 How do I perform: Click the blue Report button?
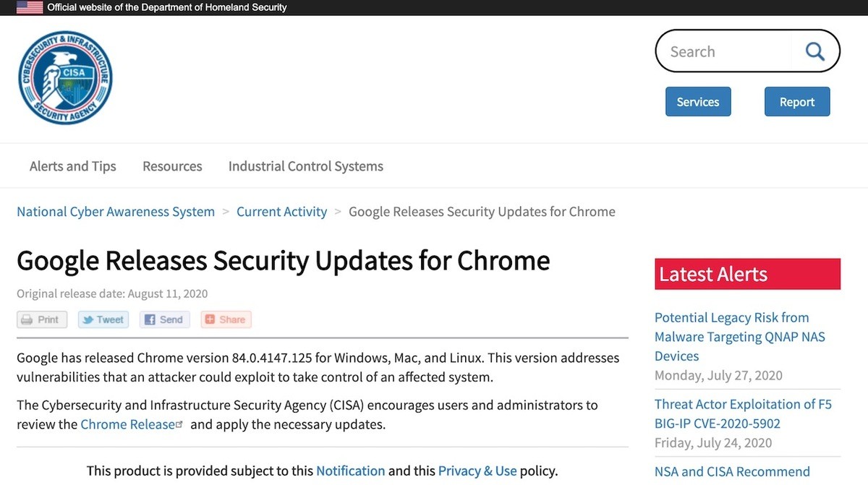797,102
